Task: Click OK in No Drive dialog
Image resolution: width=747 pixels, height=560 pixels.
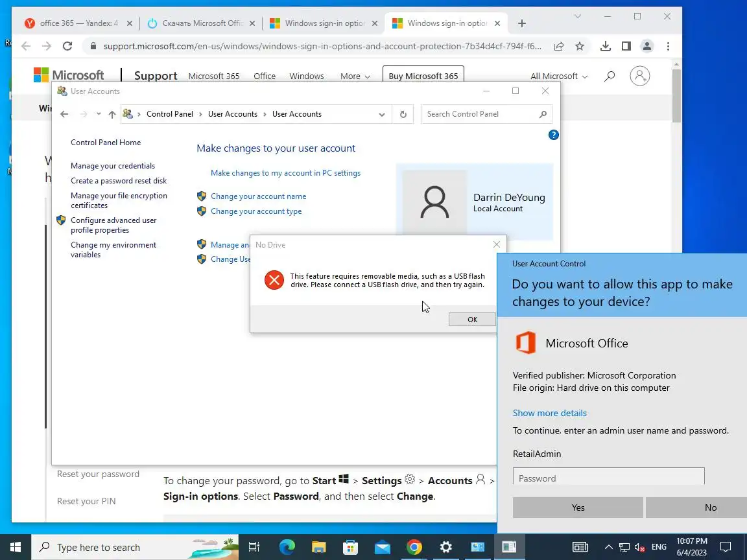Action: click(472, 320)
